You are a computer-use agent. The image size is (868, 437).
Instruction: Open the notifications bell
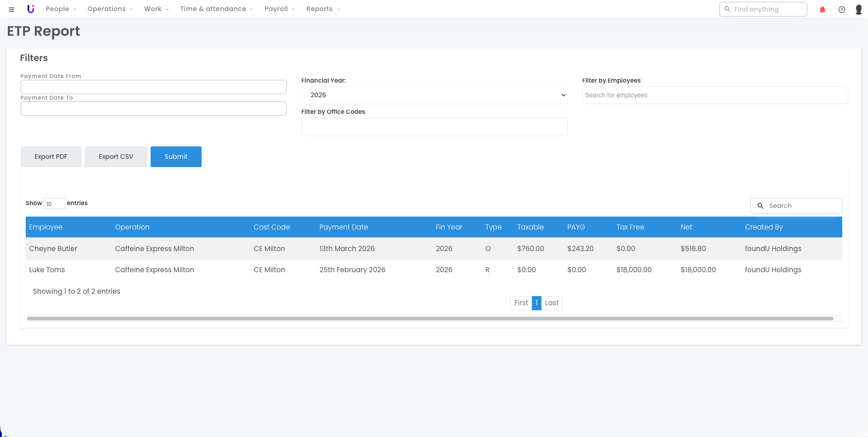[823, 10]
